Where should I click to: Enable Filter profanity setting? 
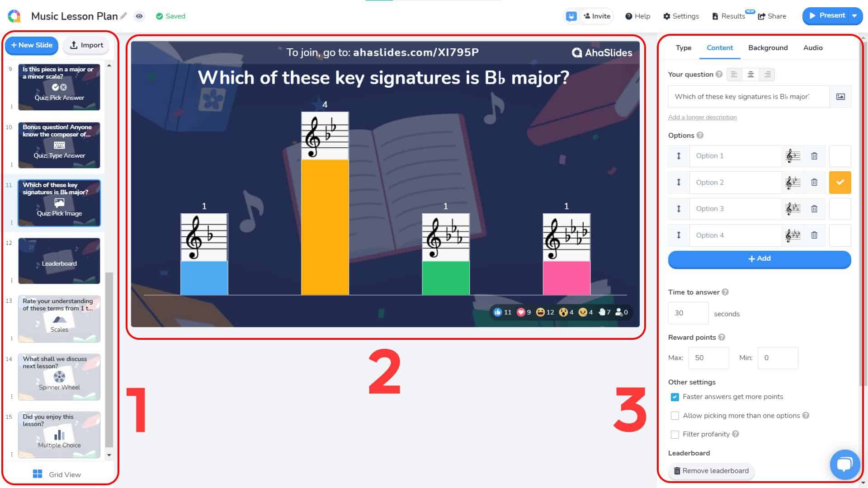click(675, 434)
